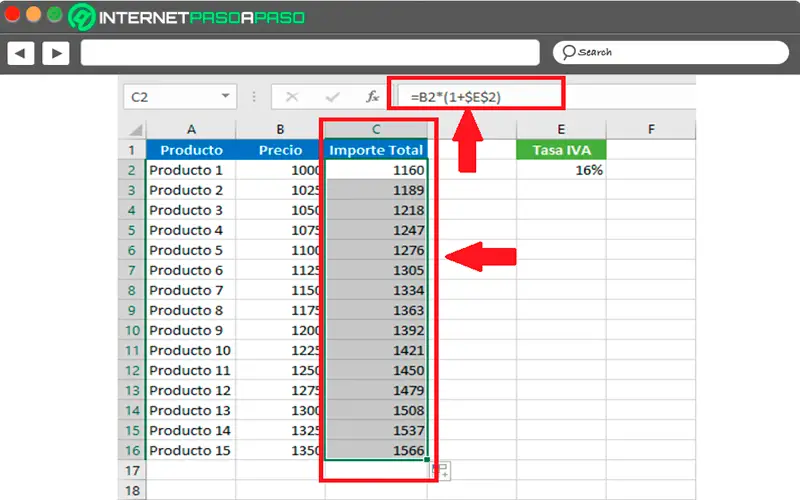
Task: Click the magnifier icon in the Search box
Action: coord(568,52)
